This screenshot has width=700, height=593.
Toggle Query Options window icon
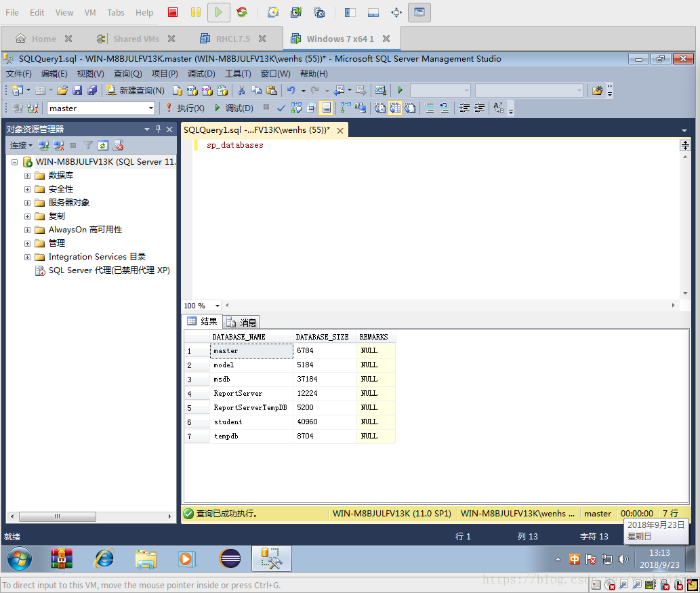(x=312, y=108)
